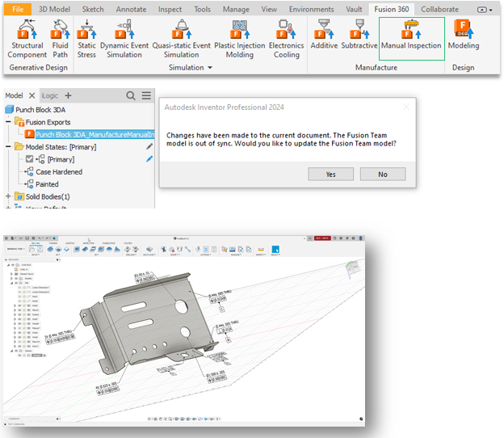Viewport: 504px width, 438px height.
Task: Click the ViewCube in Fusion viewport
Action: [x=353, y=267]
